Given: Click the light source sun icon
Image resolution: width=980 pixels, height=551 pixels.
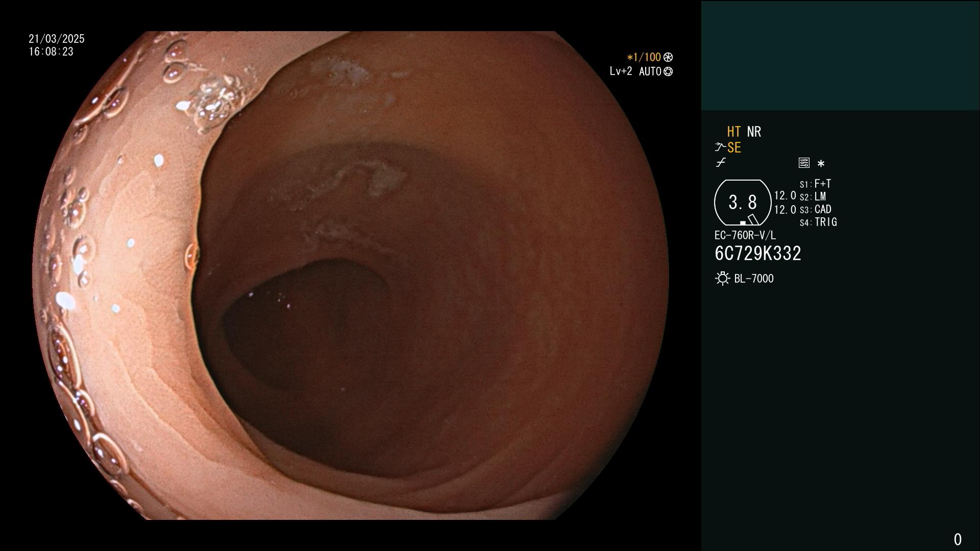Looking at the screenshot, I should pos(722,279).
